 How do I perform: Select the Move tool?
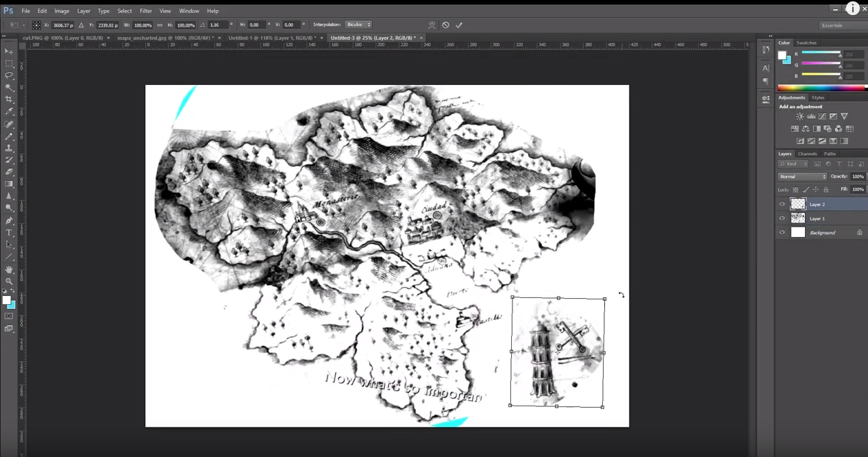(x=9, y=51)
